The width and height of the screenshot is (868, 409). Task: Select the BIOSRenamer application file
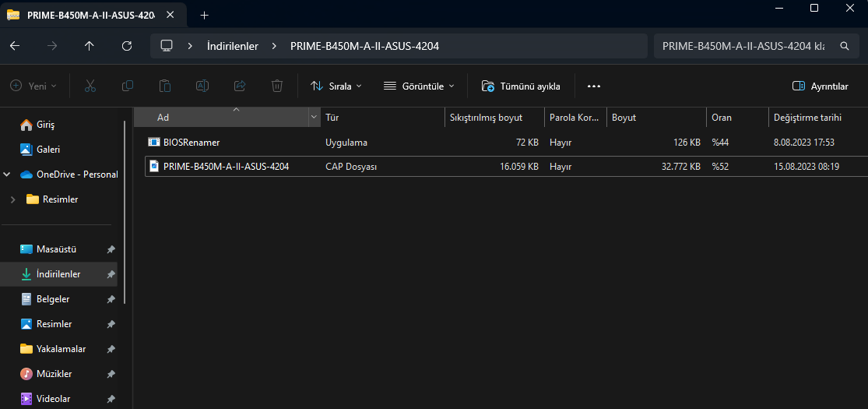pyautogui.click(x=192, y=143)
